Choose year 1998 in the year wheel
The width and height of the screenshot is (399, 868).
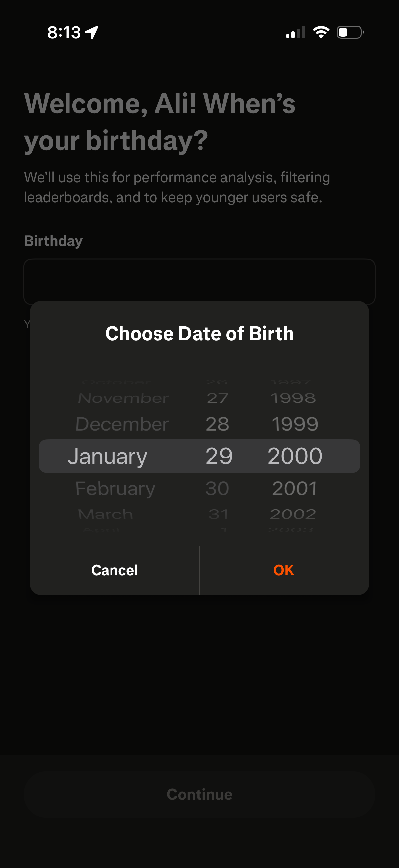click(293, 398)
